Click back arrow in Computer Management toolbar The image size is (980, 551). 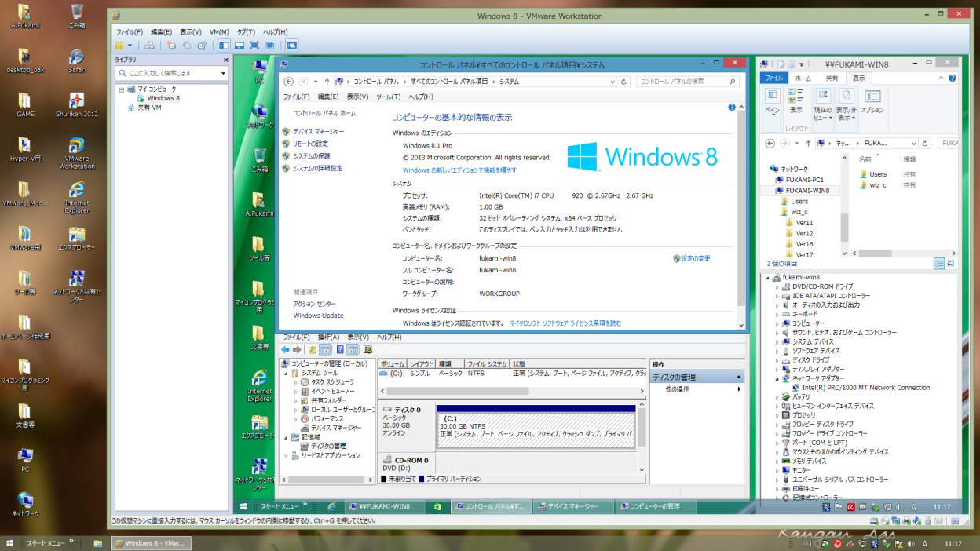[285, 349]
